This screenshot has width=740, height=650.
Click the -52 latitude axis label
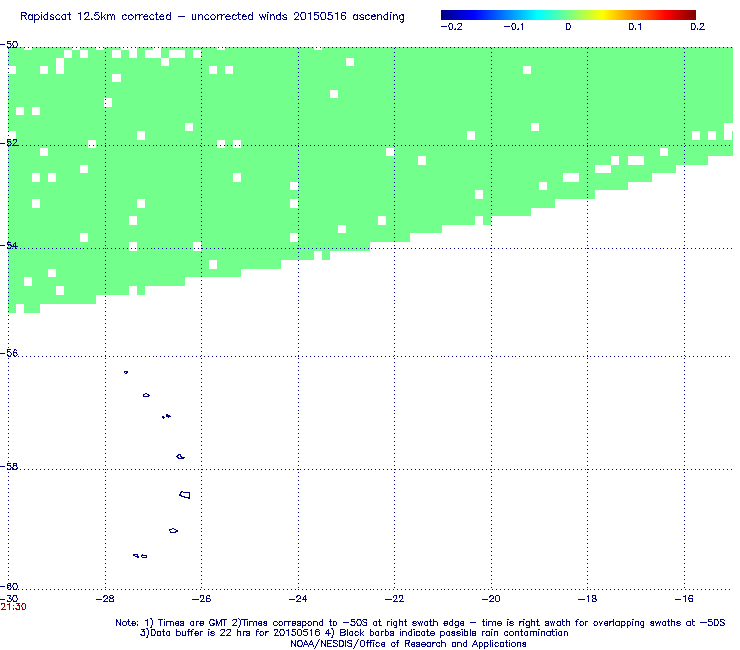[x=9, y=143]
